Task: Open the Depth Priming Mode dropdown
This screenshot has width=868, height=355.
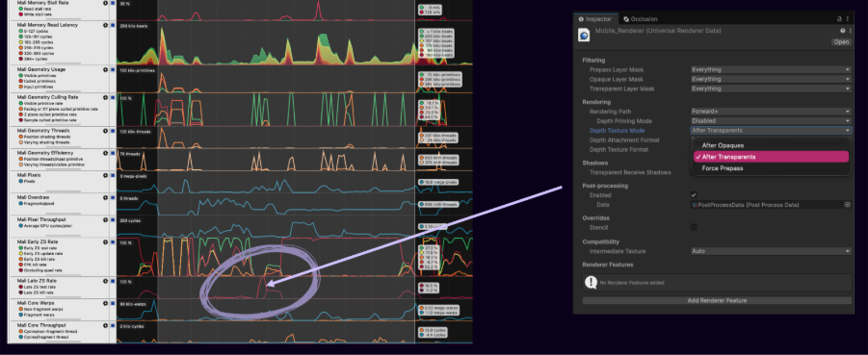Action: tap(771, 120)
